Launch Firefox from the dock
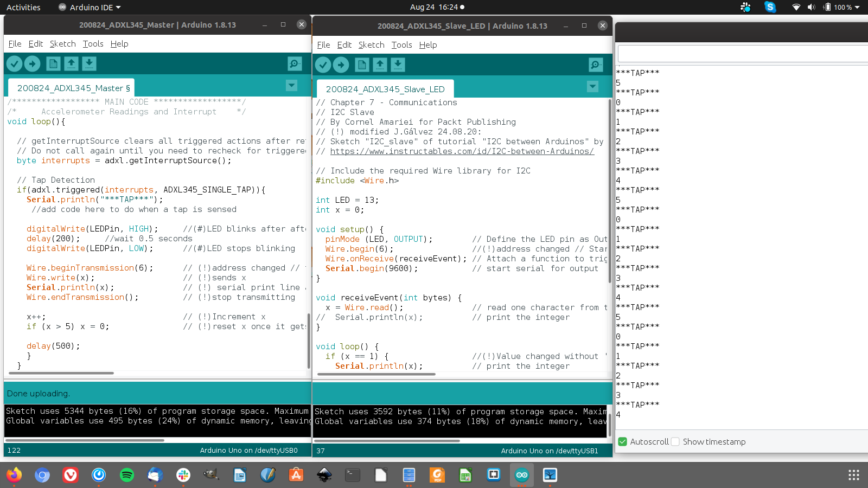This screenshot has width=868, height=488. [x=14, y=476]
